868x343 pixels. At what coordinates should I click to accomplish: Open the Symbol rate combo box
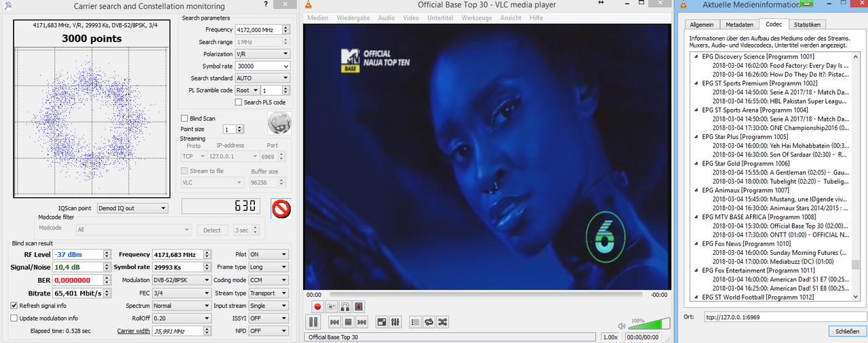[262, 66]
